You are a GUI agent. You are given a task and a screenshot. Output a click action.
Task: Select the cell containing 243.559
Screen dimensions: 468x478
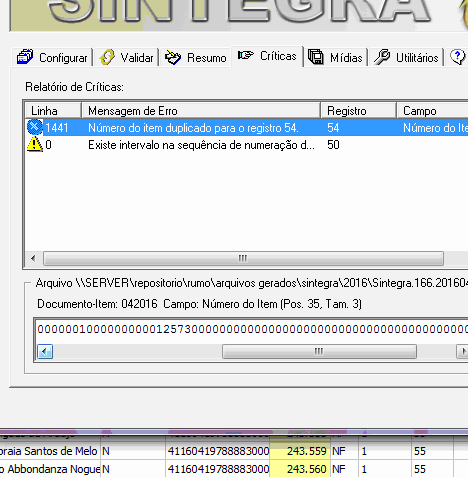tap(300, 451)
